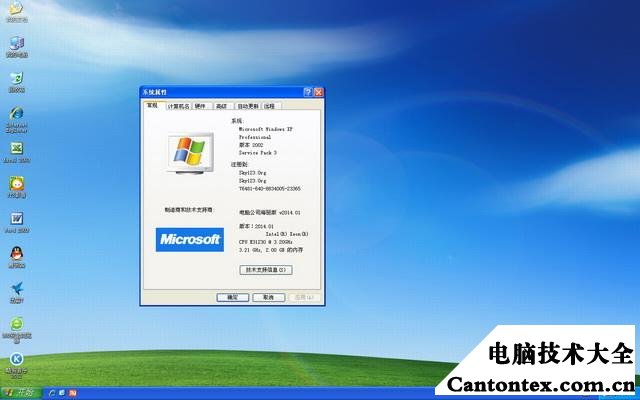Click the product ID number under Sky123.Org

click(x=269, y=189)
